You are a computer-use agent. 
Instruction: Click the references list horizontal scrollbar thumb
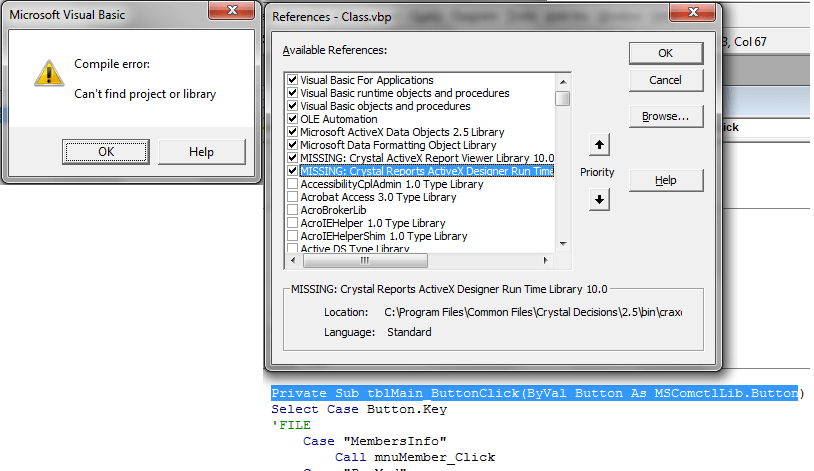tap(365, 260)
